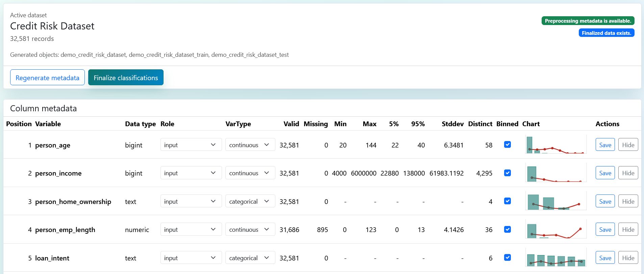Click the Distinct column header
The height and width of the screenshot is (274, 644).
point(480,124)
